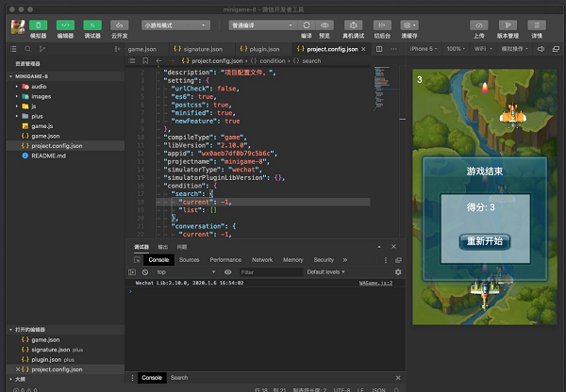Click the Restart (重新开始) game button

pyautogui.click(x=485, y=241)
